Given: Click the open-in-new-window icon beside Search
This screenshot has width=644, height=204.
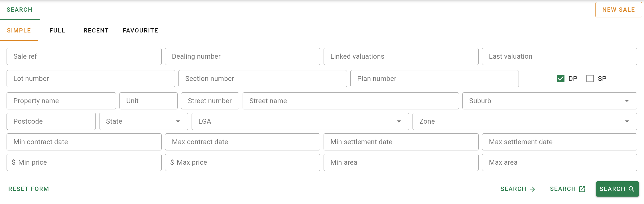Looking at the screenshot, I should [582, 189].
